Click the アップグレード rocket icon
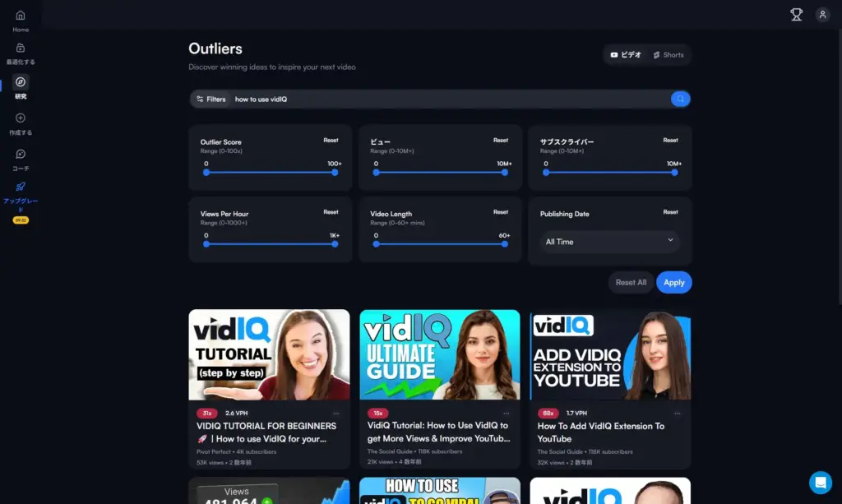842x504 pixels. tap(21, 187)
